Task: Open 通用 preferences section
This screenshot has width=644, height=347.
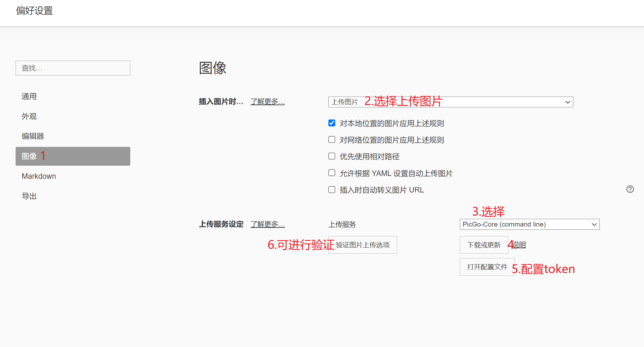Action: tap(29, 96)
